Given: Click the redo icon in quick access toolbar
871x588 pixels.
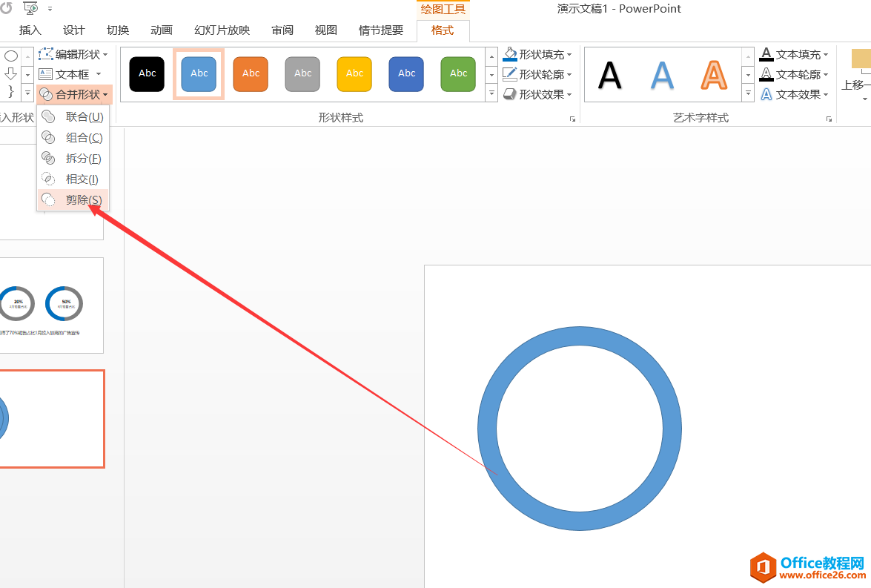Looking at the screenshot, I should pyautogui.click(x=6, y=8).
